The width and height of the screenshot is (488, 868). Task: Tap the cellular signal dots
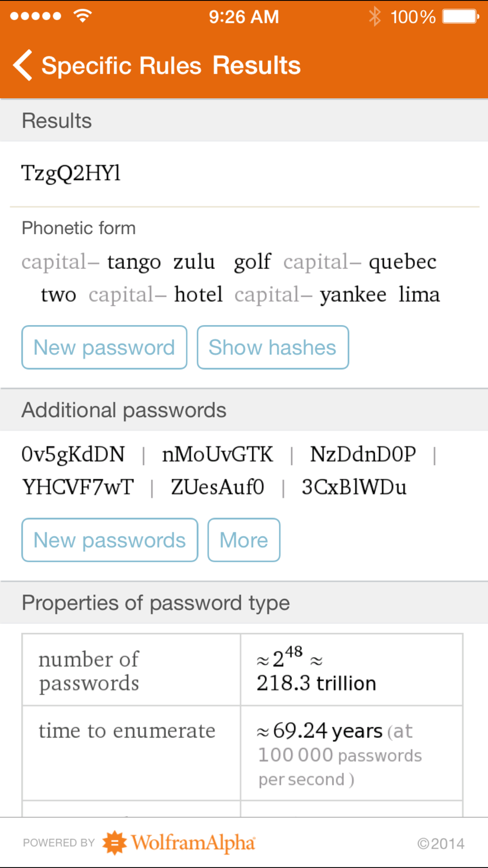pos(36,16)
